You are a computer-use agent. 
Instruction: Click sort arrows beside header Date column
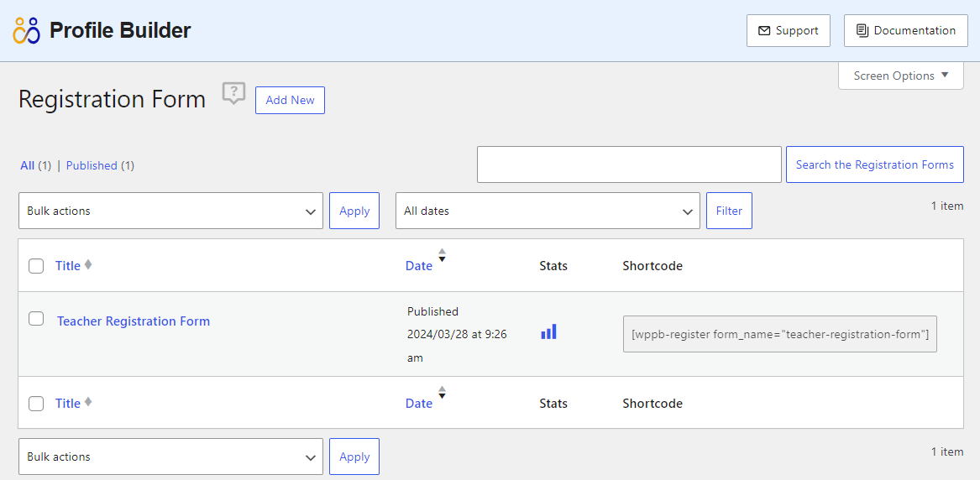(442, 255)
